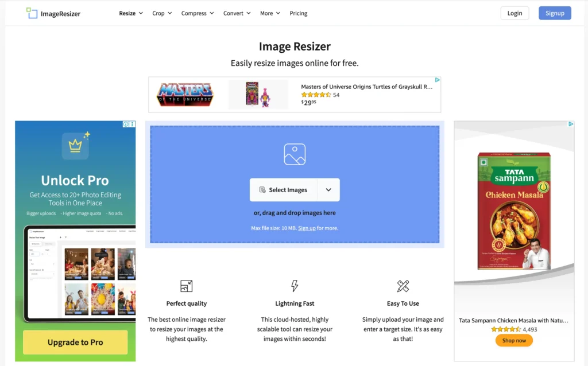
Task: Click the Image Resizer page title
Action: [295, 46]
